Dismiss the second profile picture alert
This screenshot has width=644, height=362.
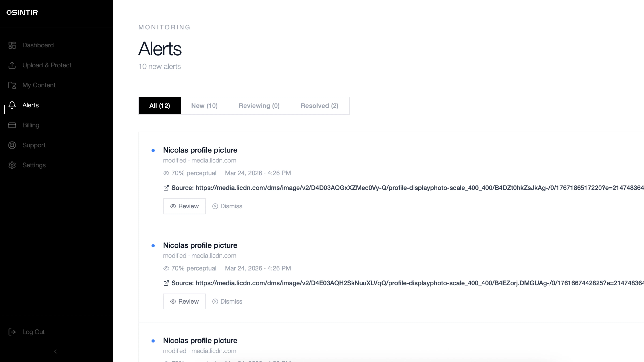(227, 302)
